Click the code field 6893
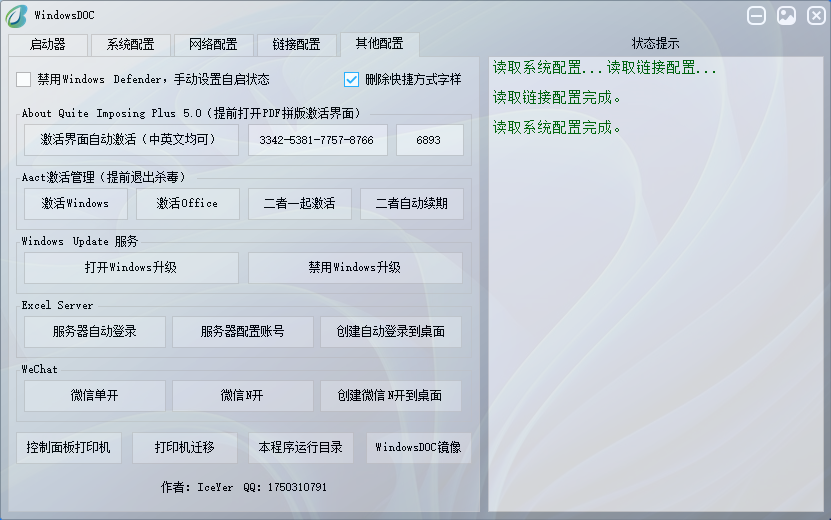Image resolution: width=831 pixels, height=520 pixels. [430, 140]
